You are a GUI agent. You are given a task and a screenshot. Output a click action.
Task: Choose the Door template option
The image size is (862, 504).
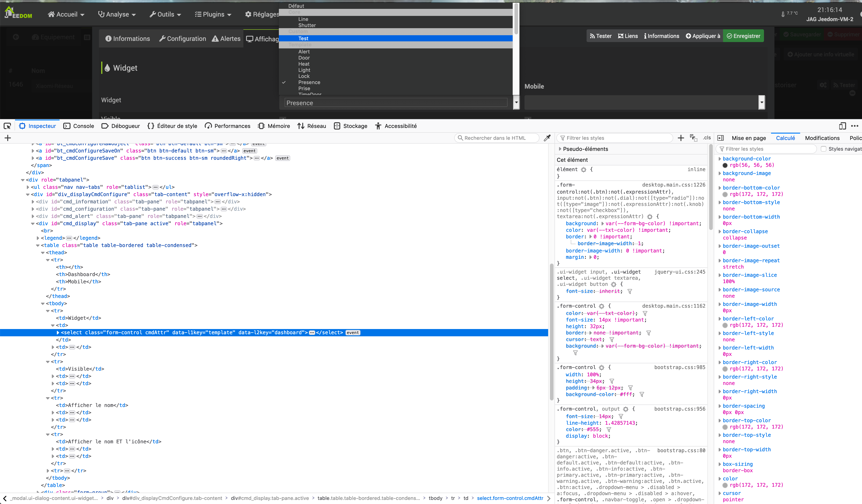[x=396, y=58]
